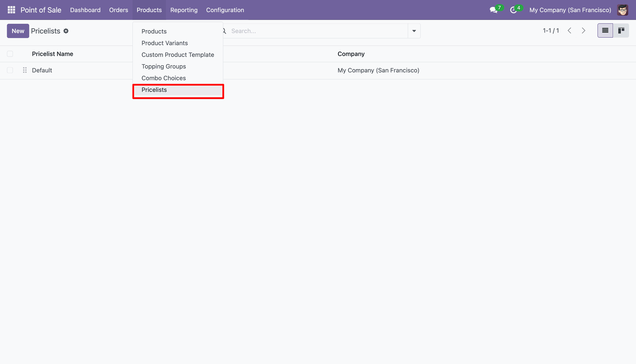The width and height of the screenshot is (636, 364).
Task: Check the select-all header checkbox
Action: click(10, 54)
